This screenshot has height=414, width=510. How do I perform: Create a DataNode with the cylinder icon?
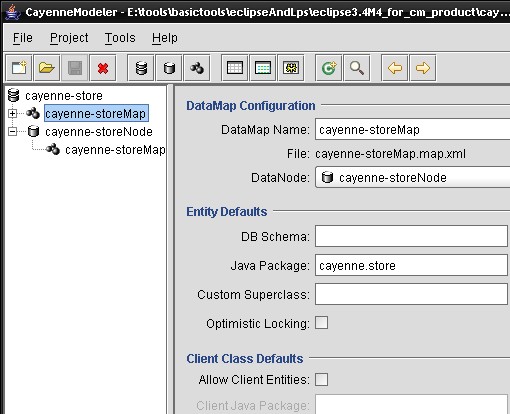coord(169,68)
